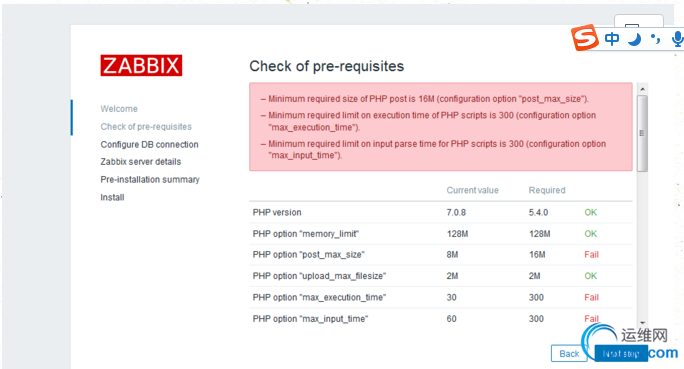
Task: Click the red error message box
Action: point(441,126)
